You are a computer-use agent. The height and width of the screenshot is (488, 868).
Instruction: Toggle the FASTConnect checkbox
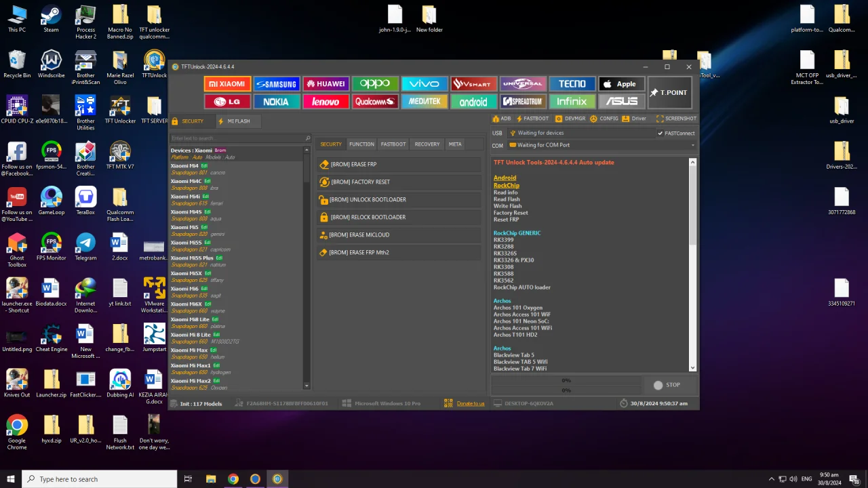pyautogui.click(x=660, y=133)
